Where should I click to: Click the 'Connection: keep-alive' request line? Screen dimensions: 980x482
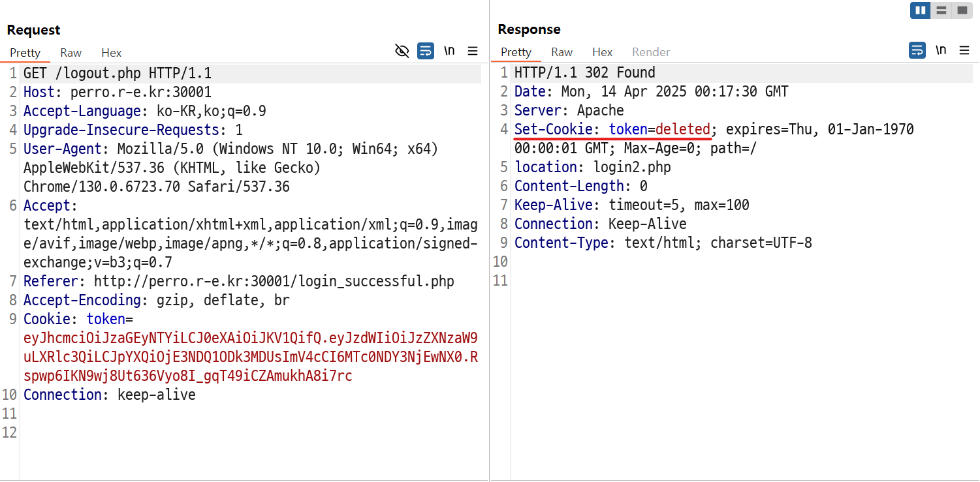[110, 395]
